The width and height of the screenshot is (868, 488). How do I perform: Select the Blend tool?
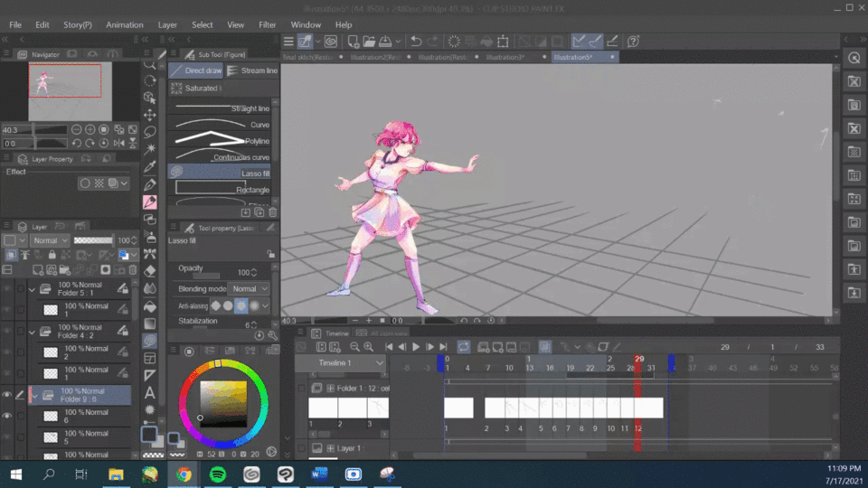coord(149,288)
